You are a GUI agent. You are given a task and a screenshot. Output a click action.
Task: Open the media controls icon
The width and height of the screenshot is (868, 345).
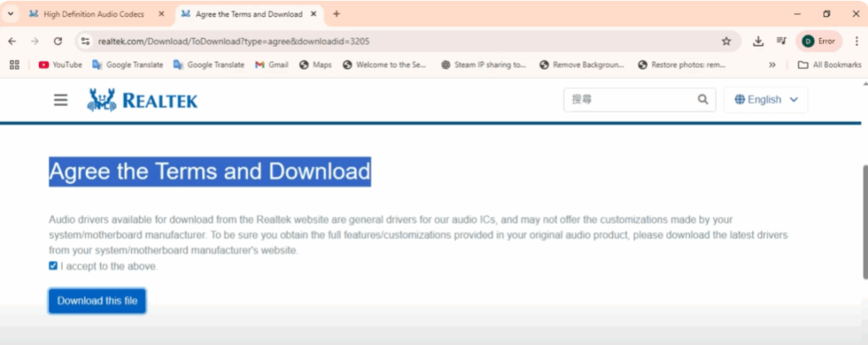(781, 41)
